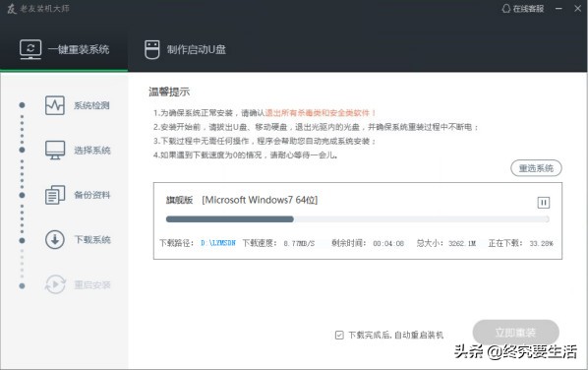Click the 剩余时间 00:04:08 value

tap(388, 243)
